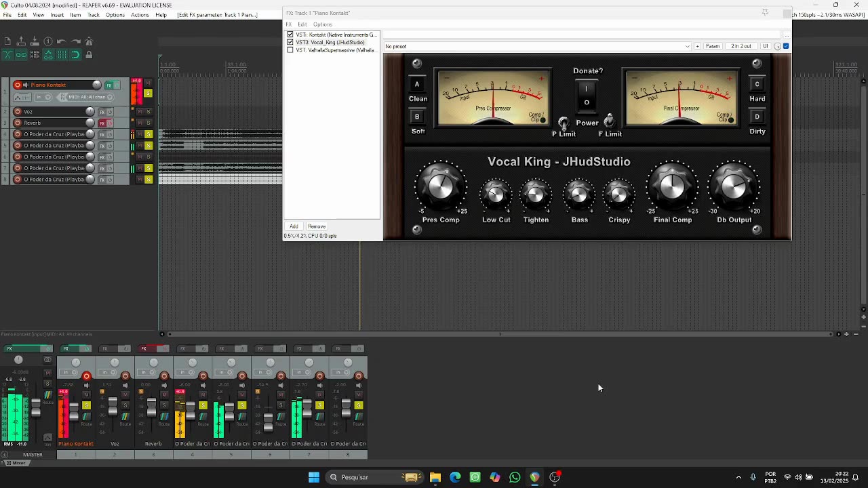Toggle Kontakt plugin enabled checkbox

(x=290, y=35)
